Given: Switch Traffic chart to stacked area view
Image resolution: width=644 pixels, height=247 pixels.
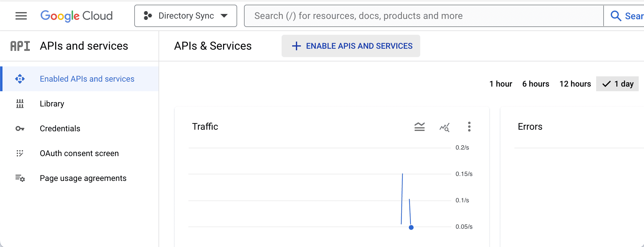Looking at the screenshot, I should pos(419,127).
